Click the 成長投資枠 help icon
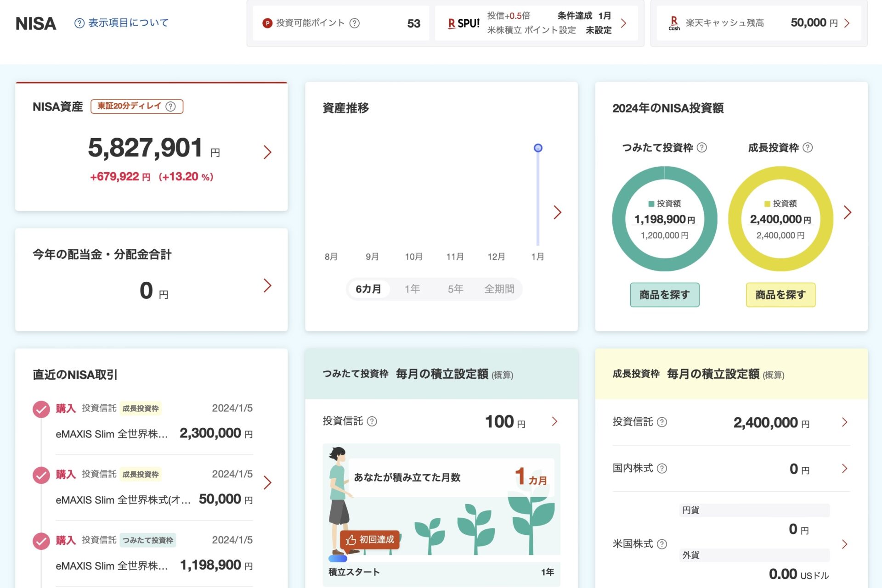This screenshot has height=588, width=882. point(808,147)
